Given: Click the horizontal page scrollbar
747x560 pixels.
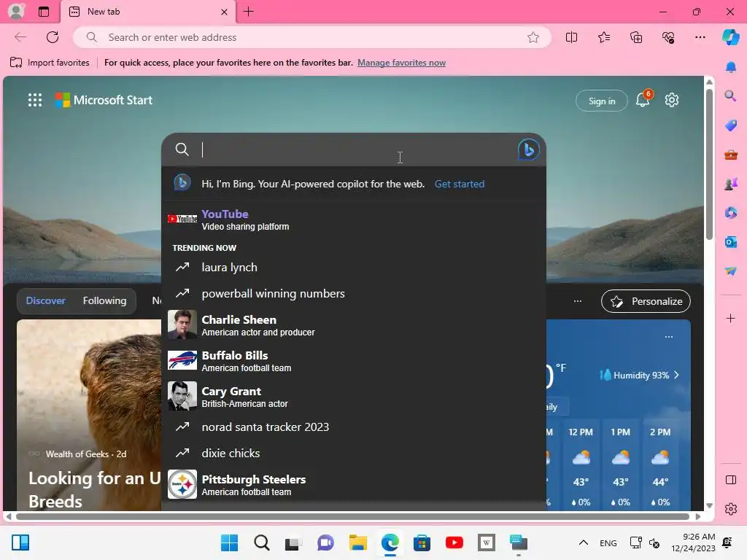Looking at the screenshot, I should tap(352, 517).
